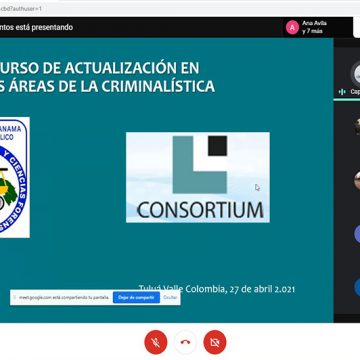Open the CONSORTIUM logo image on slide
The image size is (360, 360).
[x=198, y=177]
